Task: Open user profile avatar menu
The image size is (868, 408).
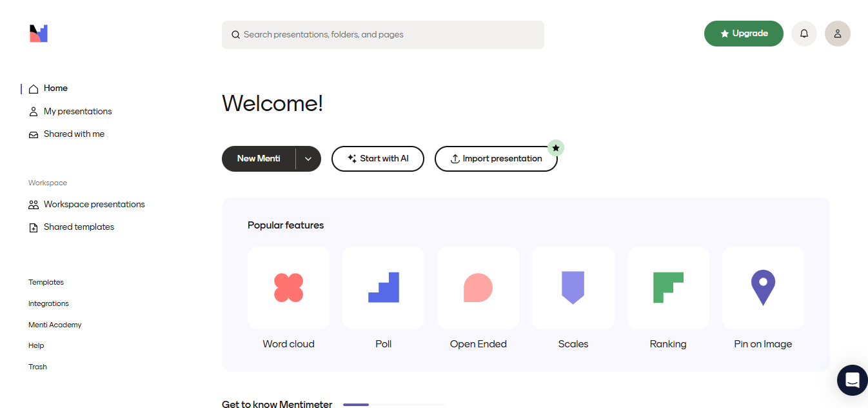Action: coord(838,34)
